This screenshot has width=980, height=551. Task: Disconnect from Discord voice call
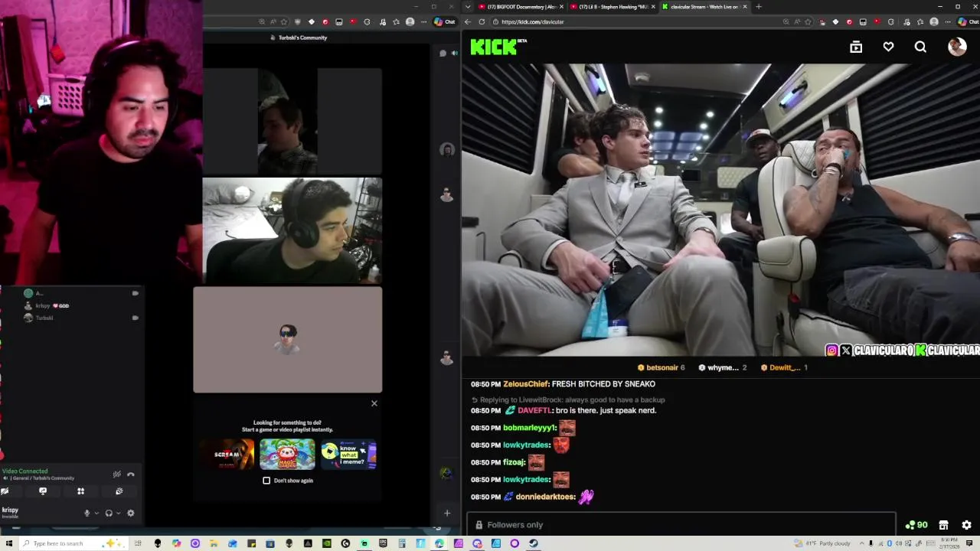click(131, 474)
